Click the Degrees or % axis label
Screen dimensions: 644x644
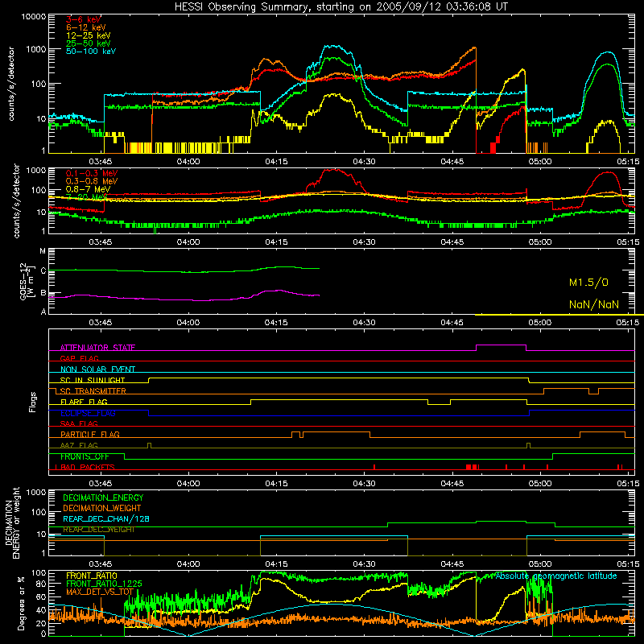pyautogui.click(x=21, y=604)
